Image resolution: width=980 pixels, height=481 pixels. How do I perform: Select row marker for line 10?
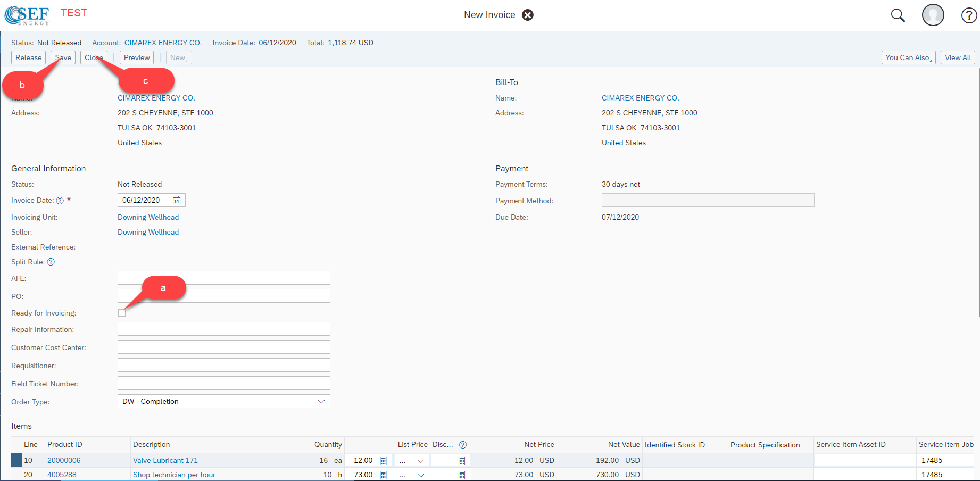click(16, 460)
